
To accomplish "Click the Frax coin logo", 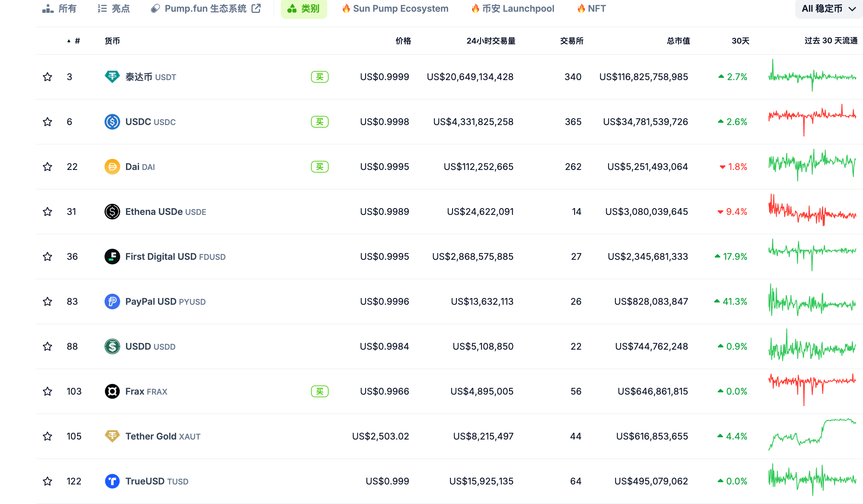I will coord(112,391).
